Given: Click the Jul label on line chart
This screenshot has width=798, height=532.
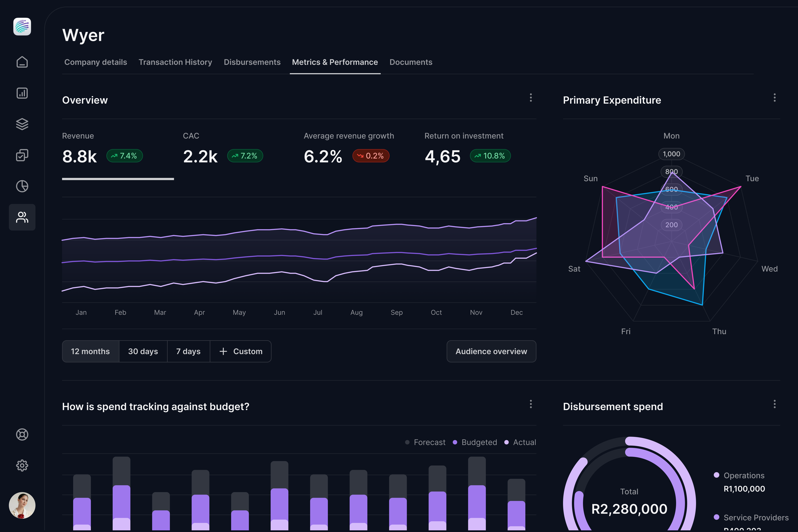Looking at the screenshot, I should 318,313.
